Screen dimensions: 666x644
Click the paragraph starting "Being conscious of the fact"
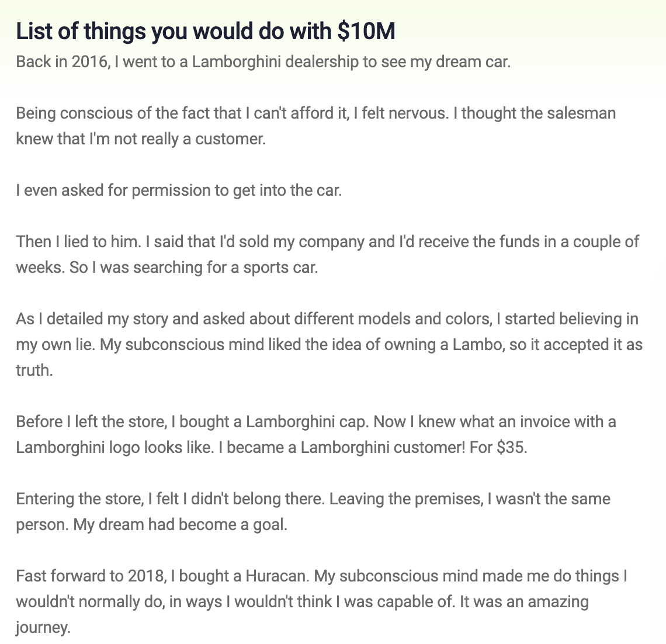click(315, 126)
